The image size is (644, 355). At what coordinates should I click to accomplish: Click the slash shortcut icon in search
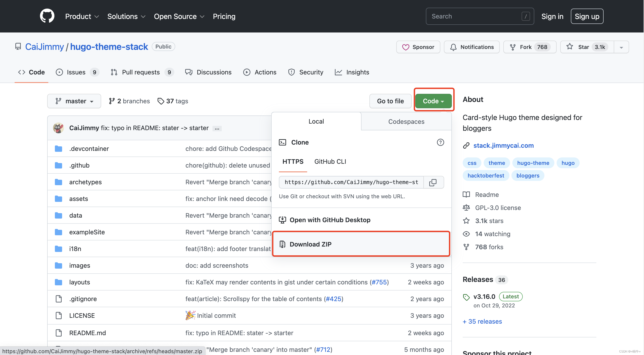click(526, 16)
